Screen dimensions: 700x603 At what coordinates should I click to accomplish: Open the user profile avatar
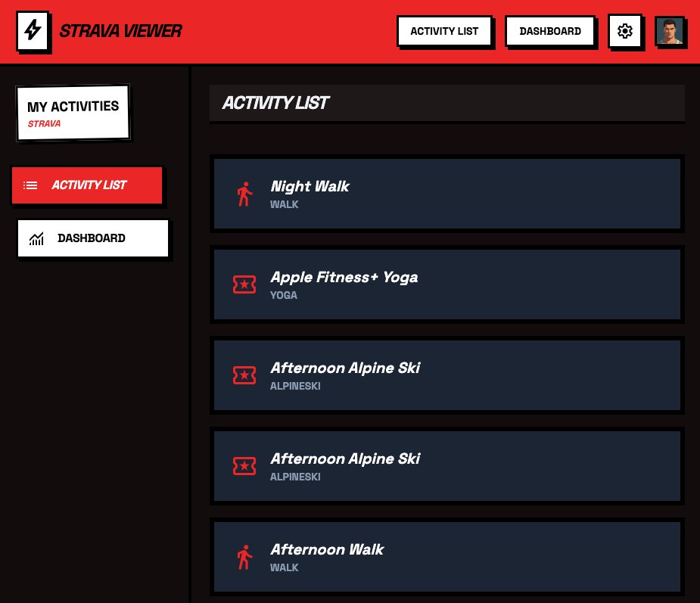point(669,31)
